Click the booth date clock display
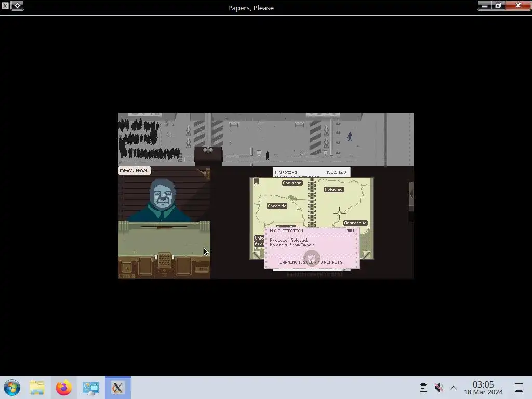The width and height of the screenshot is (532, 399). coord(127,276)
